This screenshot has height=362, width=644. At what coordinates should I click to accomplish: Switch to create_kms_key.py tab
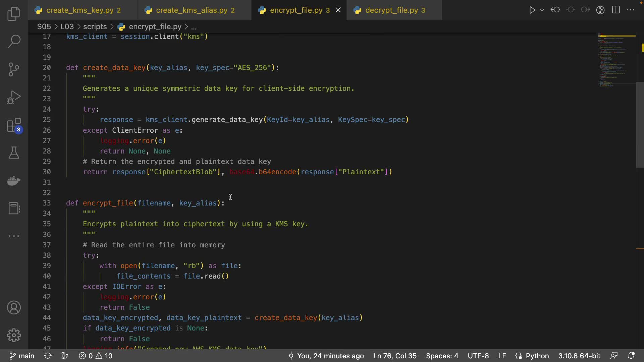click(80, 10)
